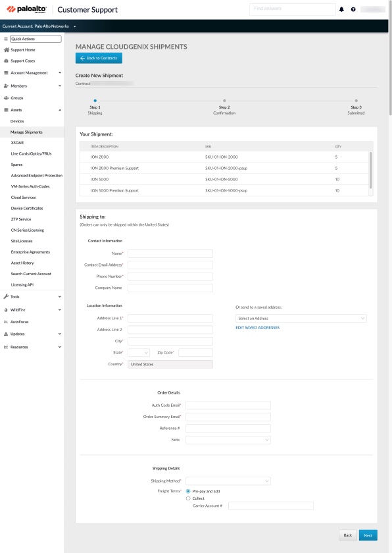Open VM-Series Auth-Codes item
Viewport: 392px width, 553px height.
pos(30,186)
